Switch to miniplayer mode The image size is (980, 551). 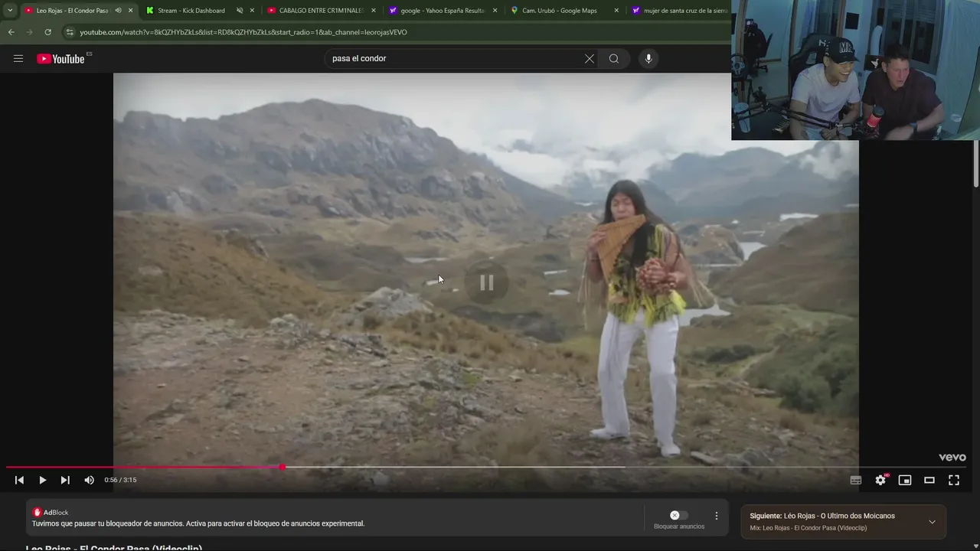[905, 480]
